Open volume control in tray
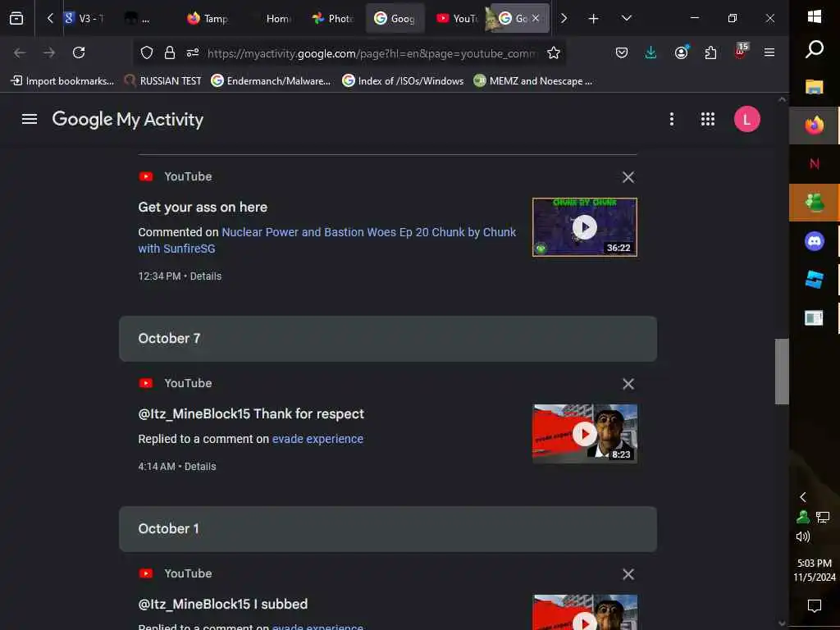This screenshot has height=630, width=840. click(x=802, y=536)
